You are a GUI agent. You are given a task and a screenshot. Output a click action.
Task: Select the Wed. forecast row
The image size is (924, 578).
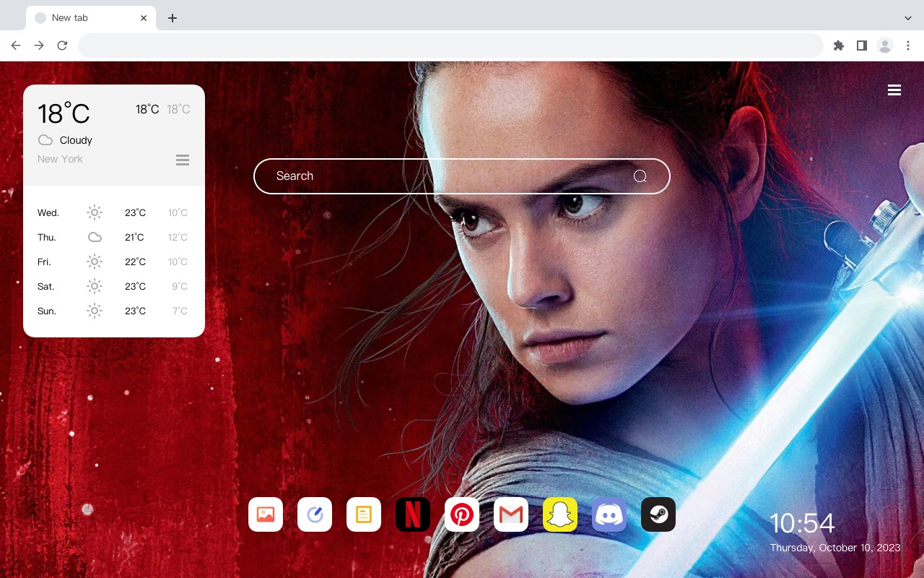tap(113, 212)
